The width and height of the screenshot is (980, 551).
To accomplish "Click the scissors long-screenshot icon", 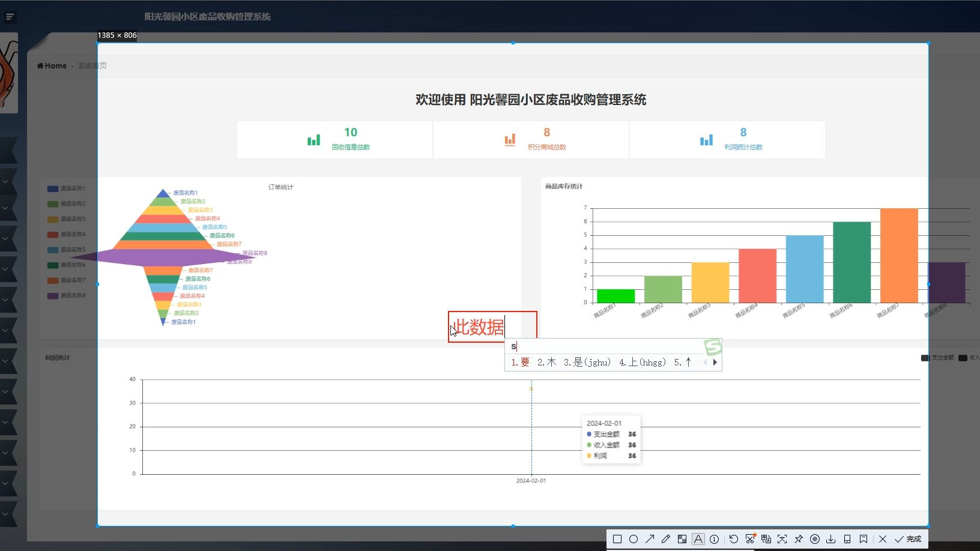I will (x=750, y=539).
